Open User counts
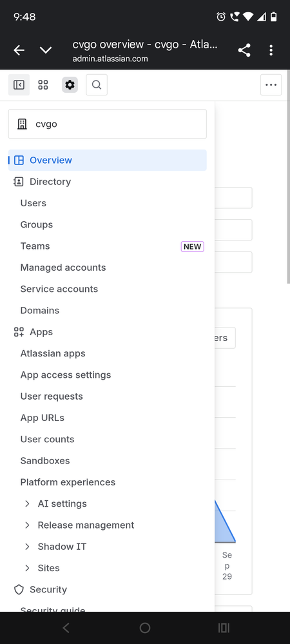290x644 pixels. pyautogui.click(x=107, y=439)
